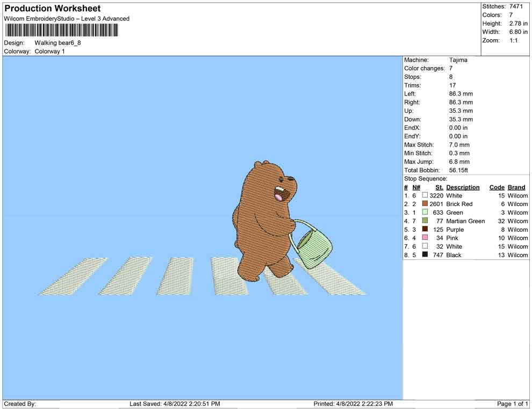Select the Machine value Tajima
Screen dimensions: 532x409
coord(458,60)
